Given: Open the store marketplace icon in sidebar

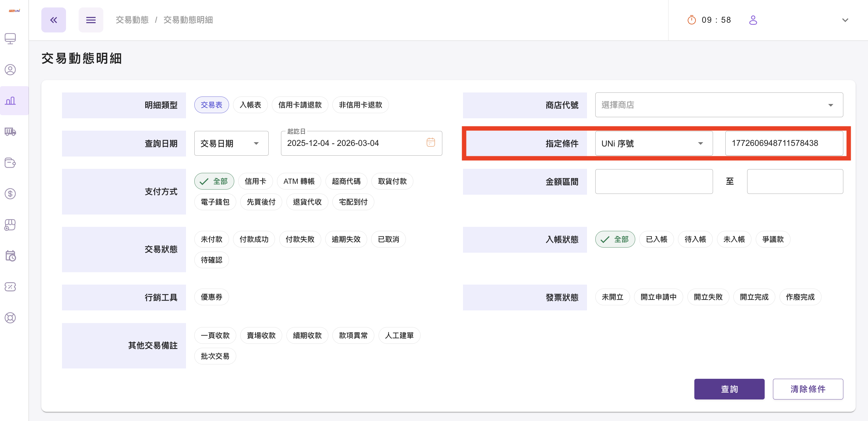Looking at the screenshot, I should coord(10,225).
